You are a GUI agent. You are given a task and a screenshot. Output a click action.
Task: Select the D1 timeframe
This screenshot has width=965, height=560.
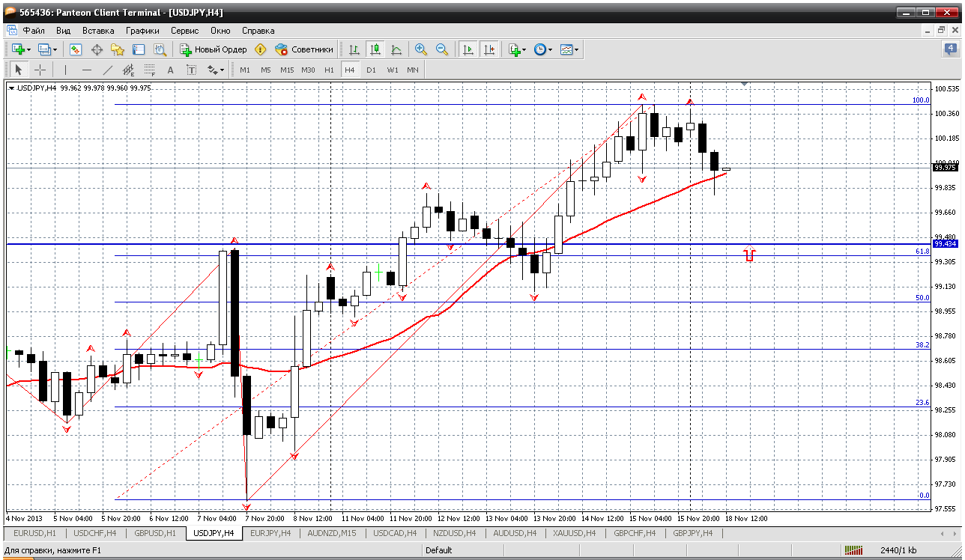(x=371, y=70)
